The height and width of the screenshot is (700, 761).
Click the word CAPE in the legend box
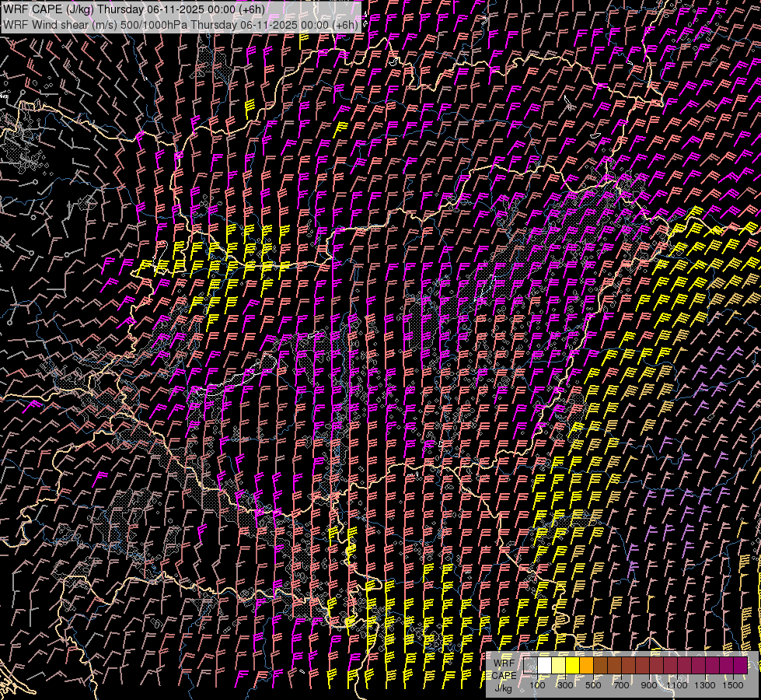504,676
